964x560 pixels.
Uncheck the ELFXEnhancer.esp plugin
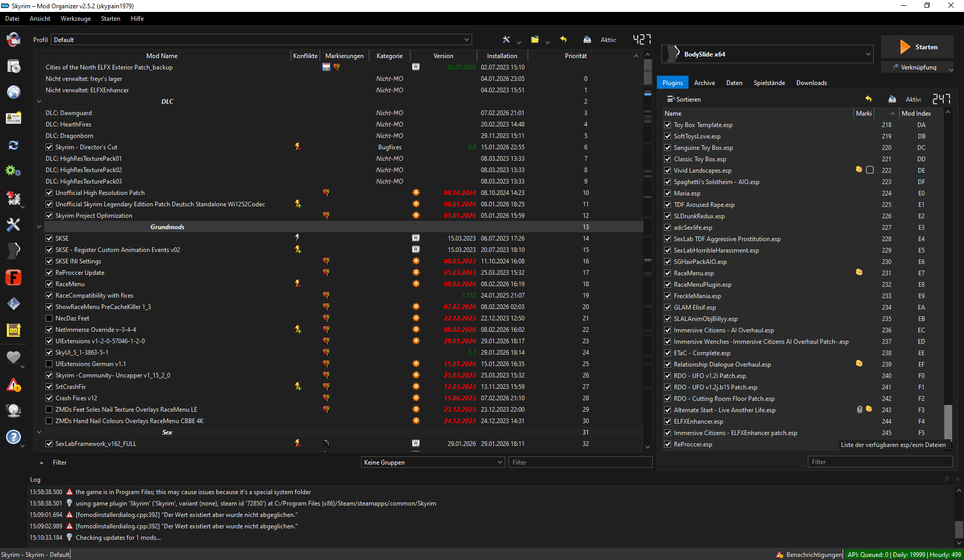[668, 422]
